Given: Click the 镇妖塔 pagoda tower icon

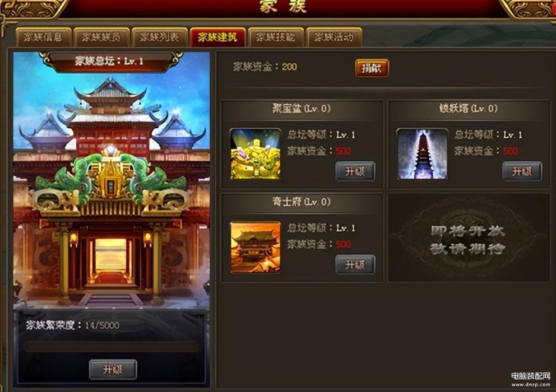Looking at the screenshot, I should [x=422, y=154].
